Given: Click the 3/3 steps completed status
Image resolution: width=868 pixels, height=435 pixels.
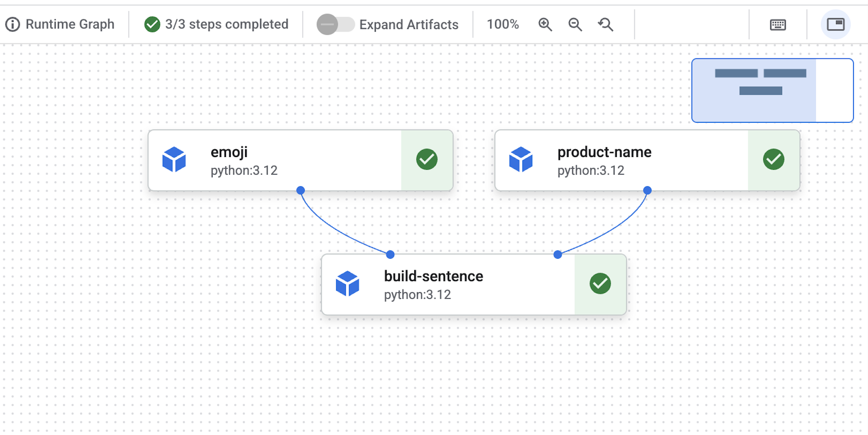Looking at the screenshot, I should (x=215, y=24).
